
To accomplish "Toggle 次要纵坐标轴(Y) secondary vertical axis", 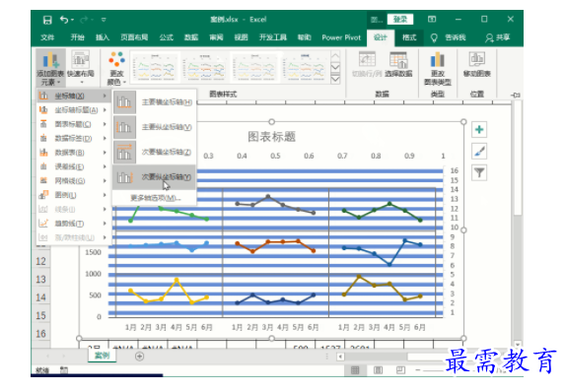I will [154, 177].
